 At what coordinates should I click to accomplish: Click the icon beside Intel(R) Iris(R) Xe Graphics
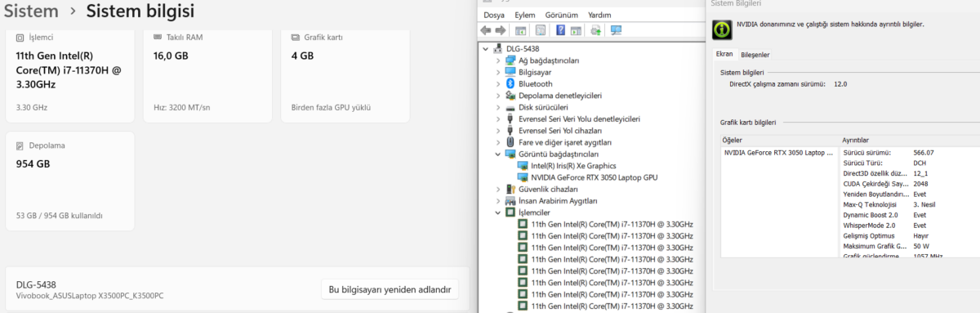point(523,166)
